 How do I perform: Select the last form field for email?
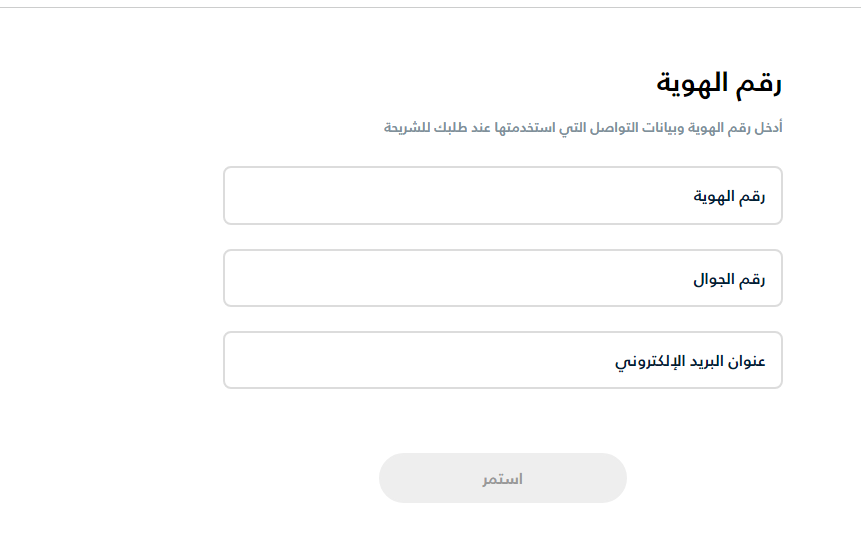(x=502, y=360)
